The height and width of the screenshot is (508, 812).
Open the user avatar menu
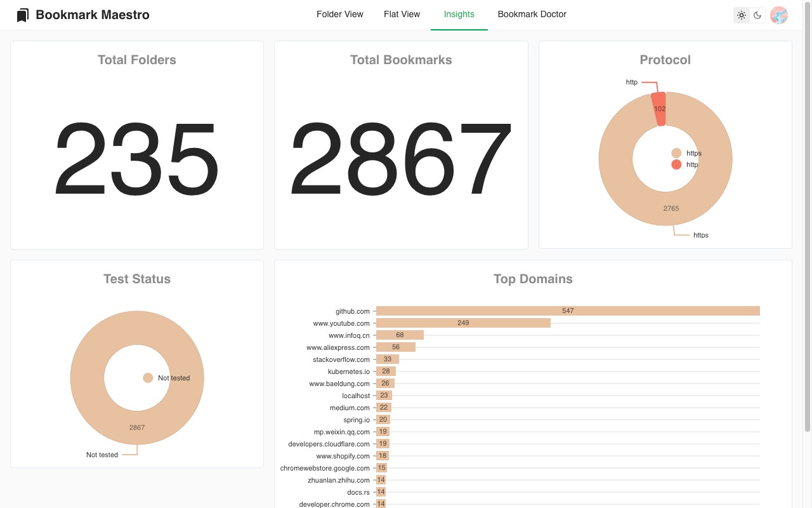pos(779,15)
